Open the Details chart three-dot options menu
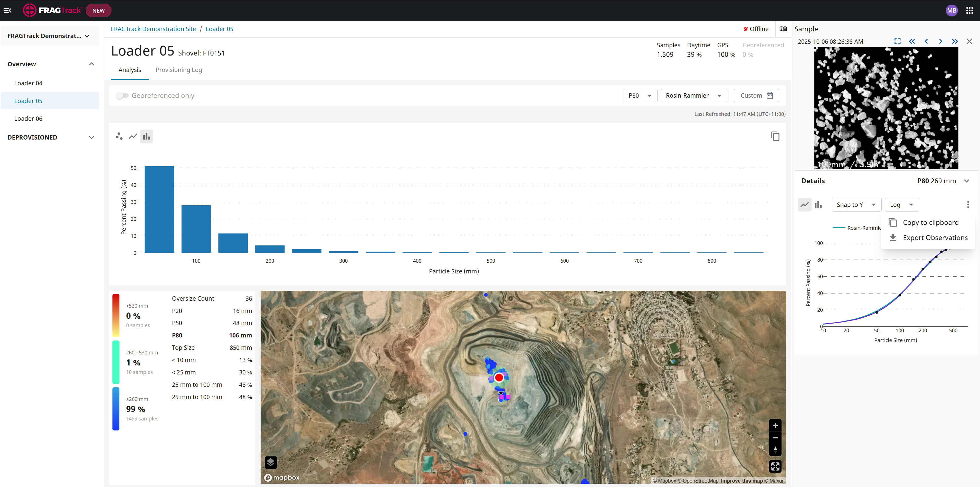Viewport: 980px width, 487px height. pos(968,205)
